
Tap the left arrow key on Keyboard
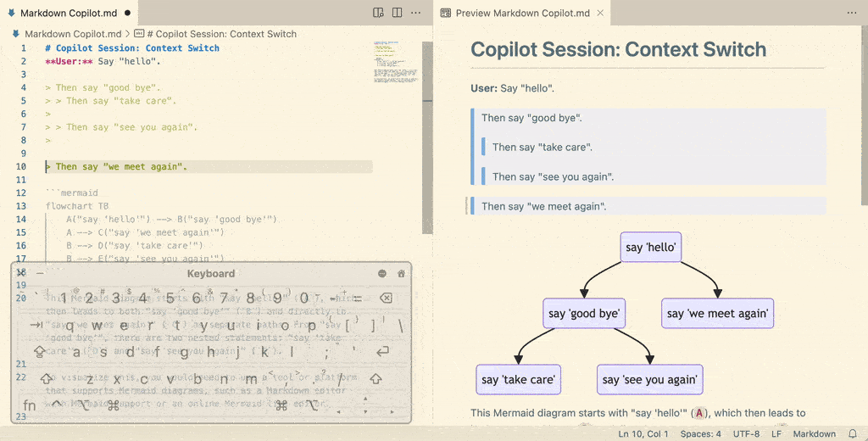tap(338, 411)
